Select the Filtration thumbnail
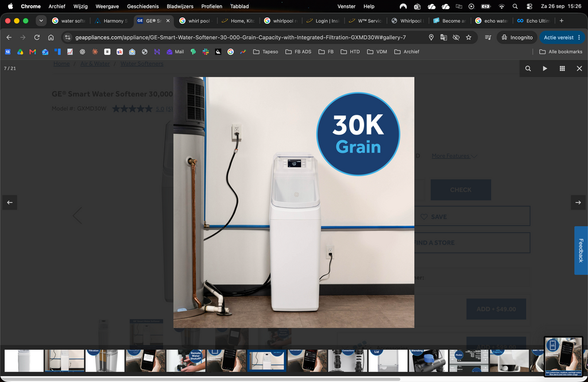The height and width of the screenshot is (382, 588). (105, 361)
